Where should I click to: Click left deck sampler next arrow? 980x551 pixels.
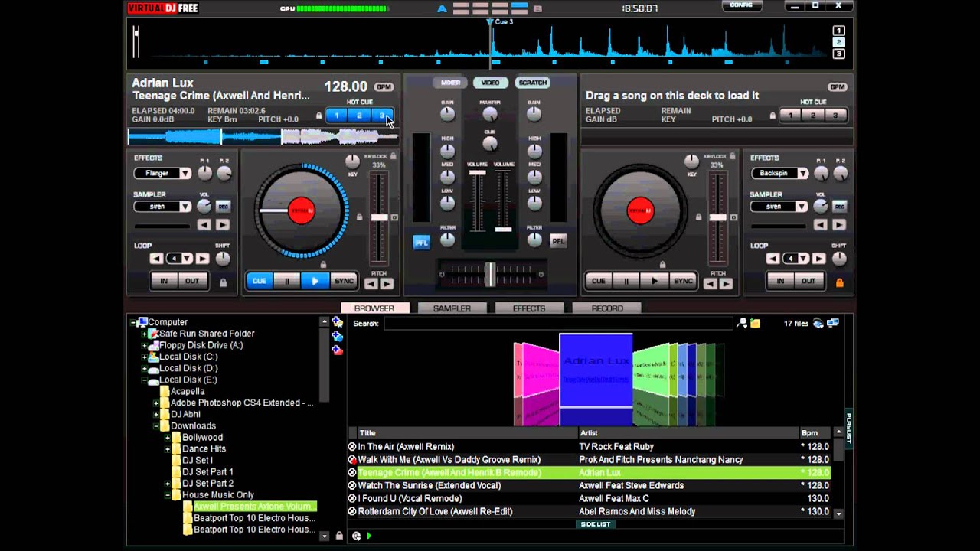tap(222, 225)
